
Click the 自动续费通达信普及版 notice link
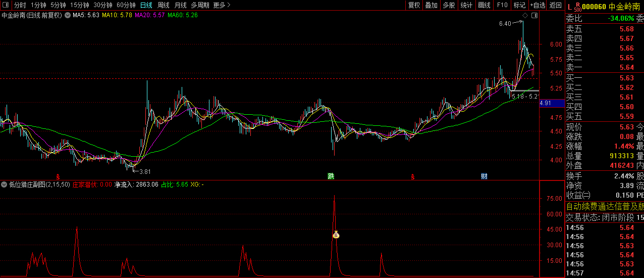pos(605,206)
